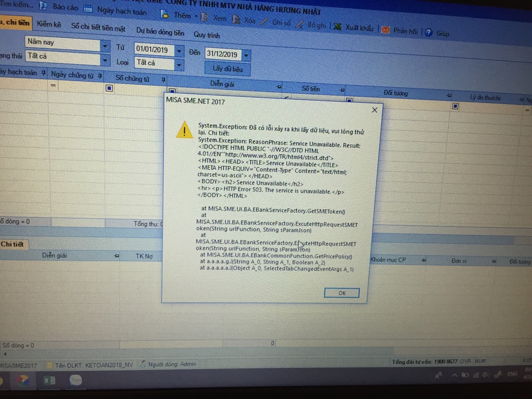The height and width of the screenshot is (399, 532).
Task: Pin the Khoản mục CP column
Action: pos(424,260)
